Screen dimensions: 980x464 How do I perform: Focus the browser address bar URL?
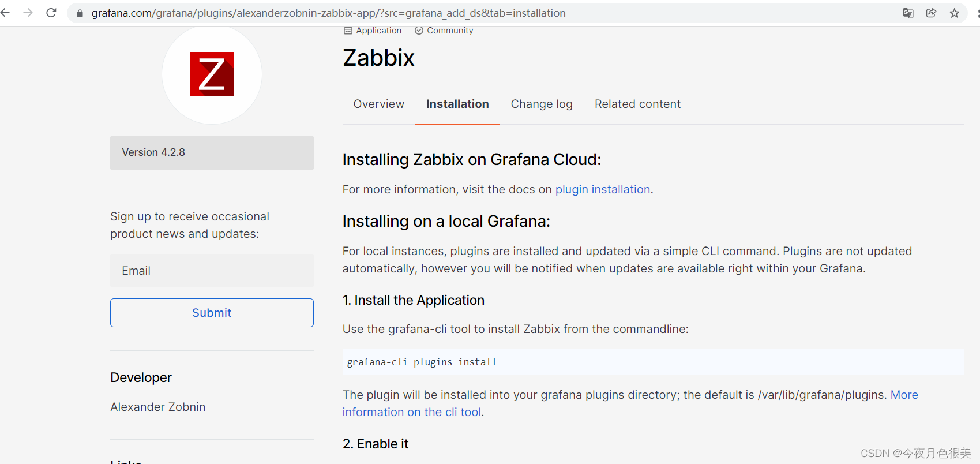click(328, 13)
